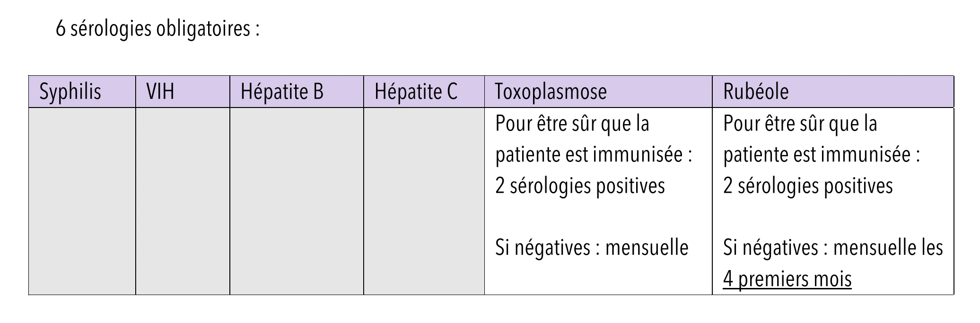Click the underlined "4 premiers mois" text
980x323 pixels.
point(787,279)
